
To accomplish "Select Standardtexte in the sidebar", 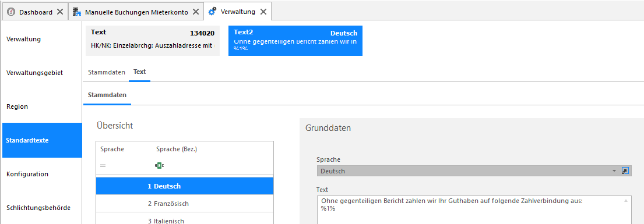I will click(42, 140).
